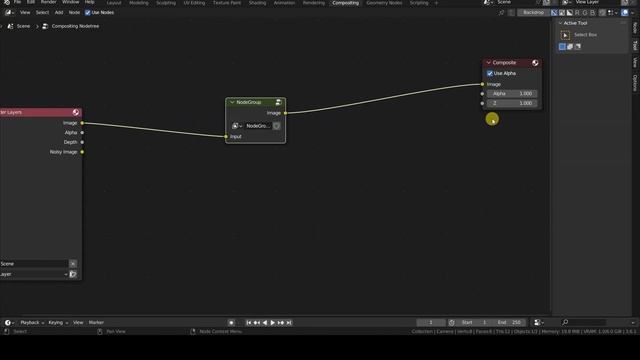Toggle the overlays icon button
Screen dimensions: 640x360
click(625, 13)
